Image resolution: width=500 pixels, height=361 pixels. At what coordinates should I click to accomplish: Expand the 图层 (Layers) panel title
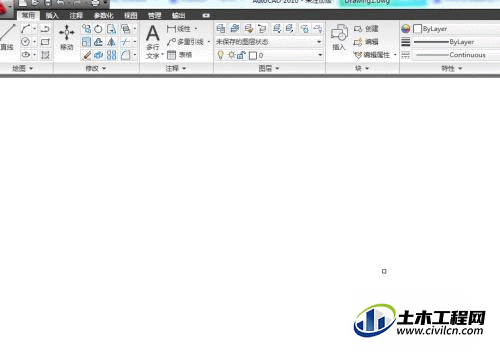pyautogui.click(x=269, y=68)
